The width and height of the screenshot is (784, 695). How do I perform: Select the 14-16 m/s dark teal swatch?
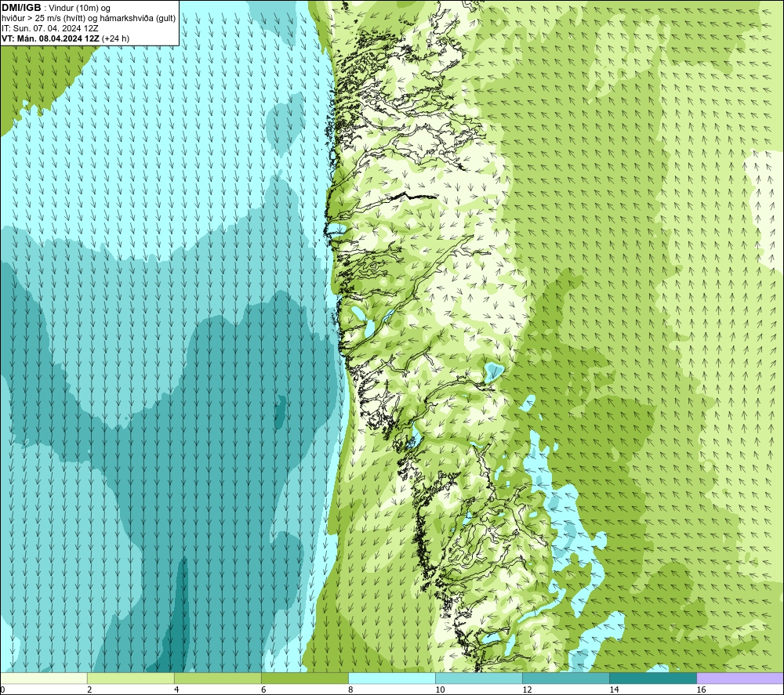pyautogui.click(x=652, y=678)
